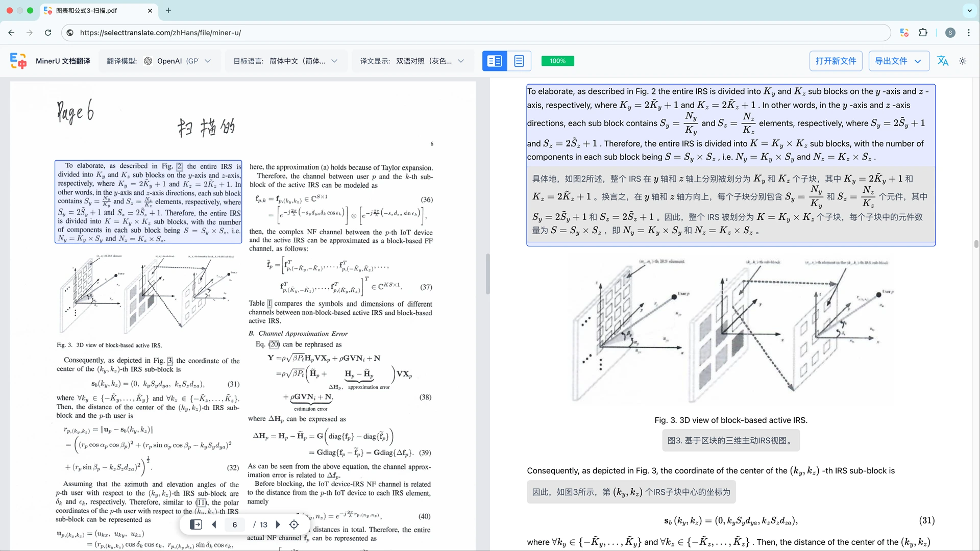Open translation display mode dropdown
This screenshot has width=980, height=551.
pyautogui.click(x=412, y=61)
